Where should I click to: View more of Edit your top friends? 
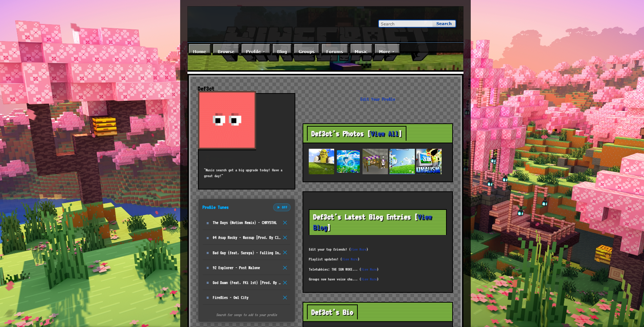coord(359,250)
